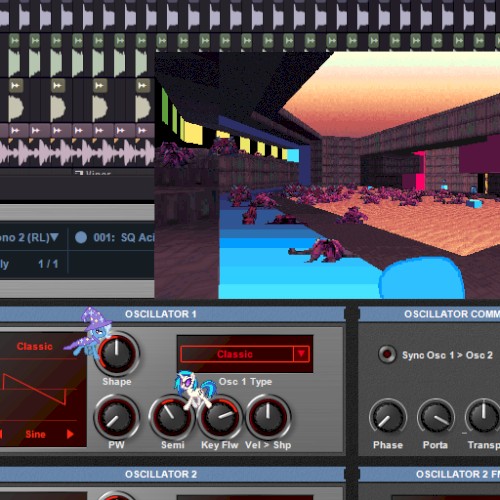Click the Semi knob
This screenshot has width=500, height=500.
tap(172, 417)
